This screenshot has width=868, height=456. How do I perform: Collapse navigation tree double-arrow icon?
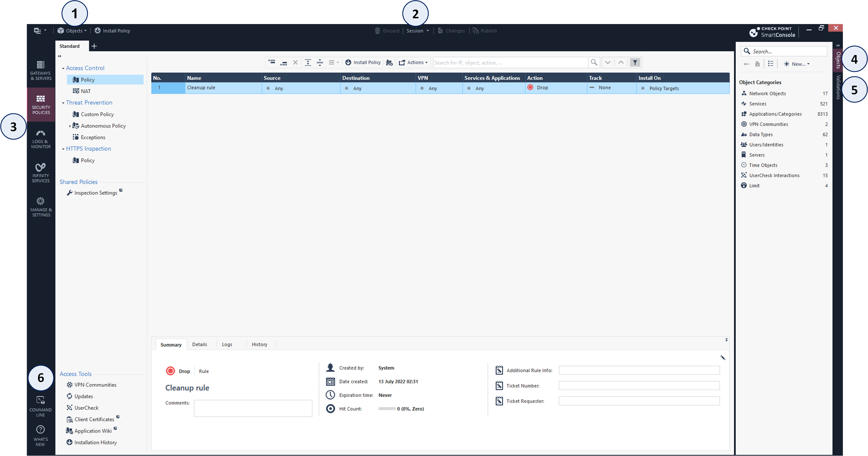pos(59,56)
